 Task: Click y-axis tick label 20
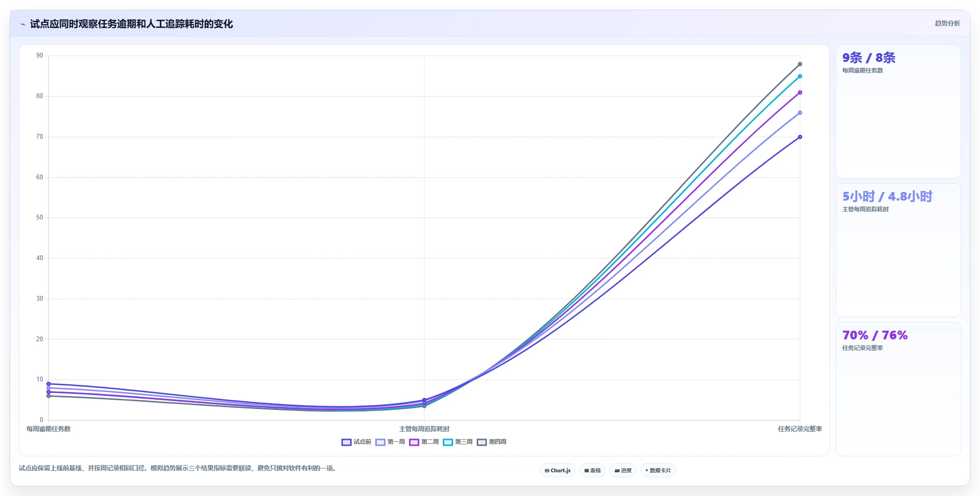click(x=40, y=339)
